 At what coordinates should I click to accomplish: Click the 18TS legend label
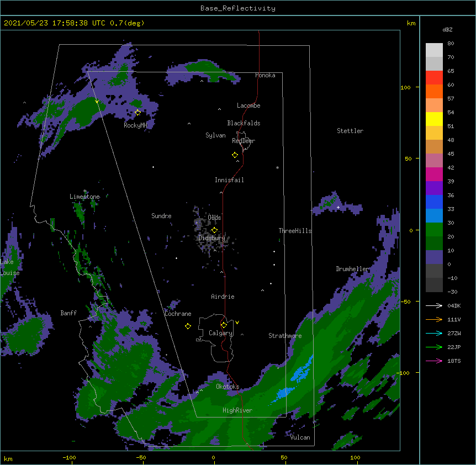tap(454, 361)
